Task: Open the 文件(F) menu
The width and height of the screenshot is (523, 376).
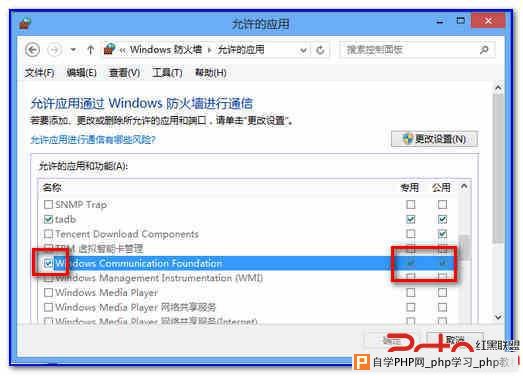Action: [39, 72]
